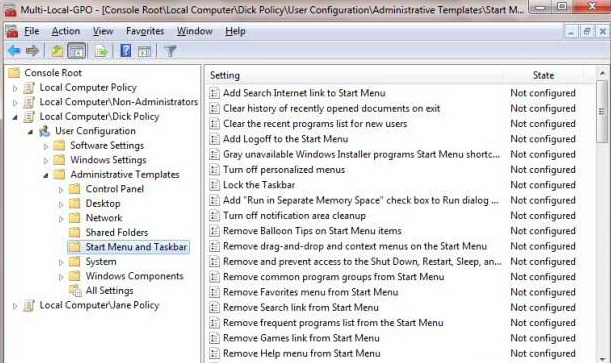Click the Export List toolbar icon
Viewport: 611px width, 363px height.
(x=101, y=51)
